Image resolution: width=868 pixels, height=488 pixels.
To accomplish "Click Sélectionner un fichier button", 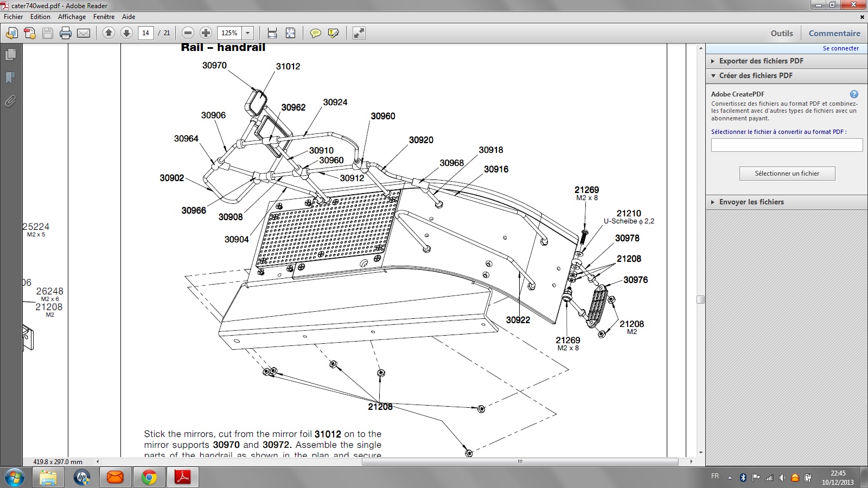I will [x=787, y=174].
